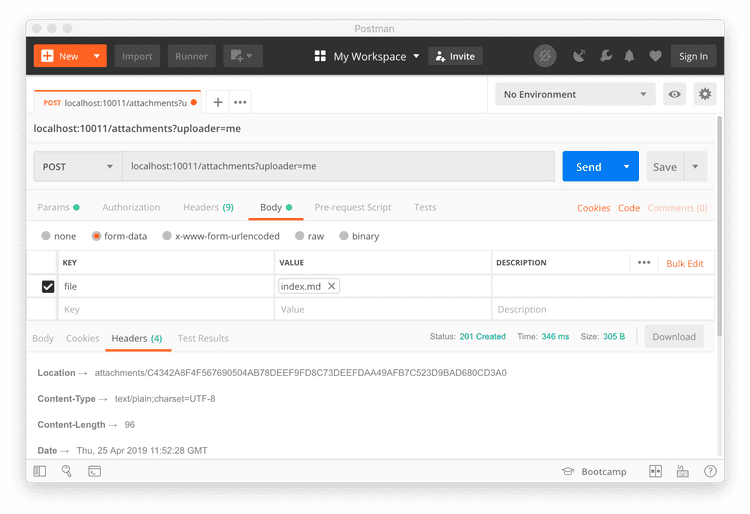Viewport: 750px width, 514px height.
Task: Add a new request tab
Action: (x=218, y=102)
